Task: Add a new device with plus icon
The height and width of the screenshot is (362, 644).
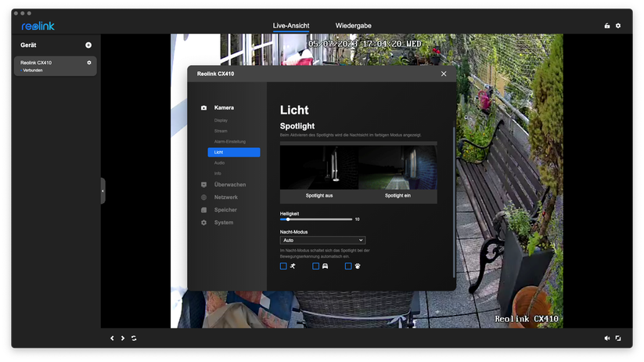Action: 88,45
